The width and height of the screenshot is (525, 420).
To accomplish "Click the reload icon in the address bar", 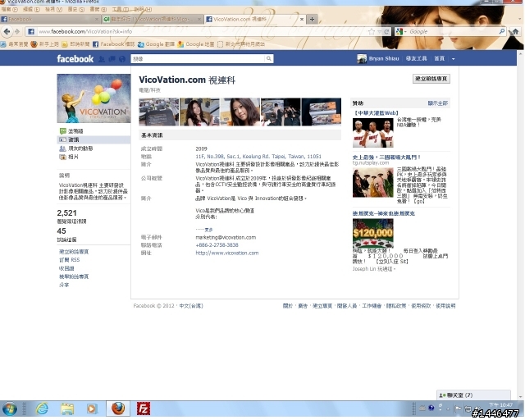I will 386,31.
